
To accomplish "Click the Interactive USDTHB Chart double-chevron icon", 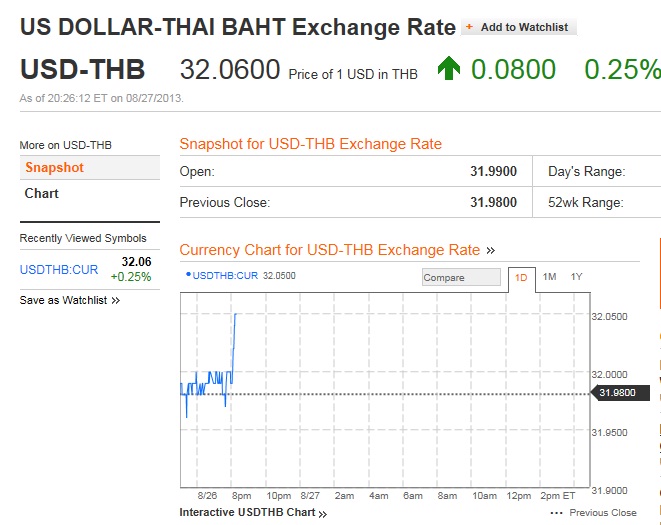I will [322, 513].
